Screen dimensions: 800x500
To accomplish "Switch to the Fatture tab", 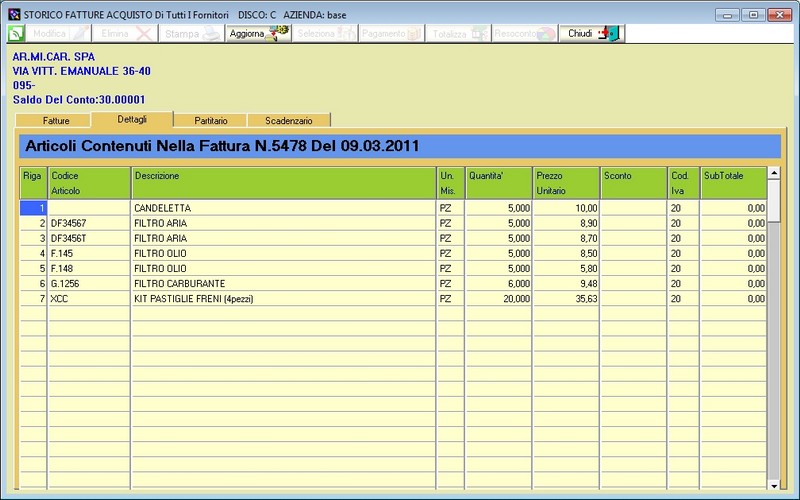I will (53, 120).
